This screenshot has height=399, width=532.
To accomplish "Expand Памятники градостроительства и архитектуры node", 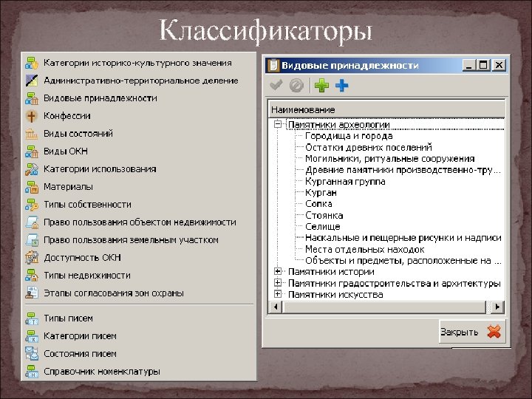I will (278, 282).
